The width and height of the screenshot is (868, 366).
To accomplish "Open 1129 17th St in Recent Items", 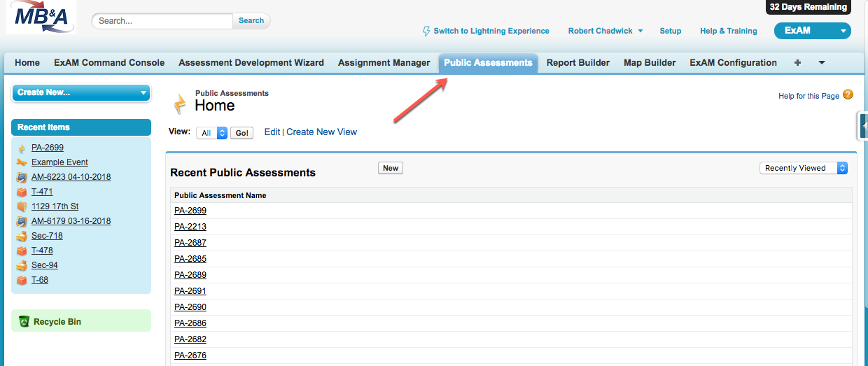I will pyautogui.click(x=55, y=206).
